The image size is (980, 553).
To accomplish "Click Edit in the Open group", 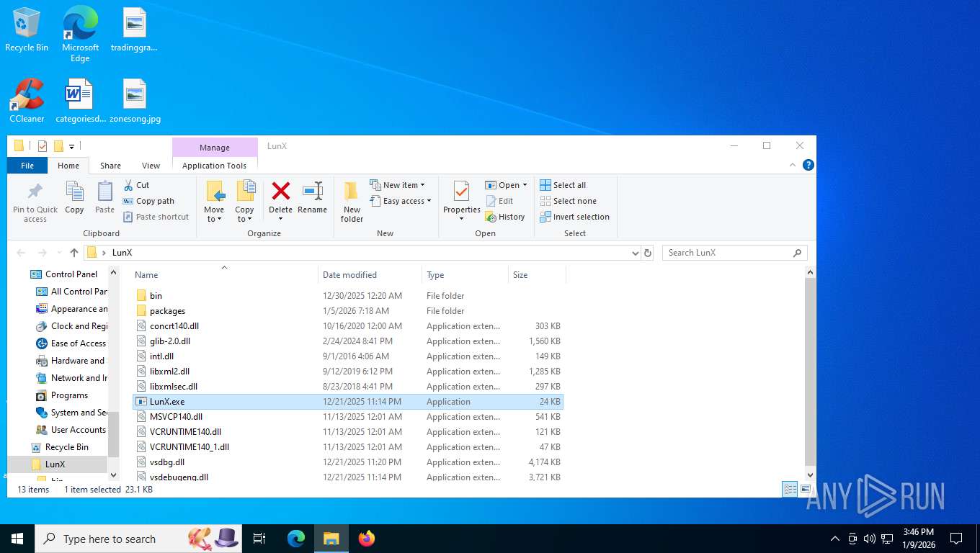I will click(499, 201).
